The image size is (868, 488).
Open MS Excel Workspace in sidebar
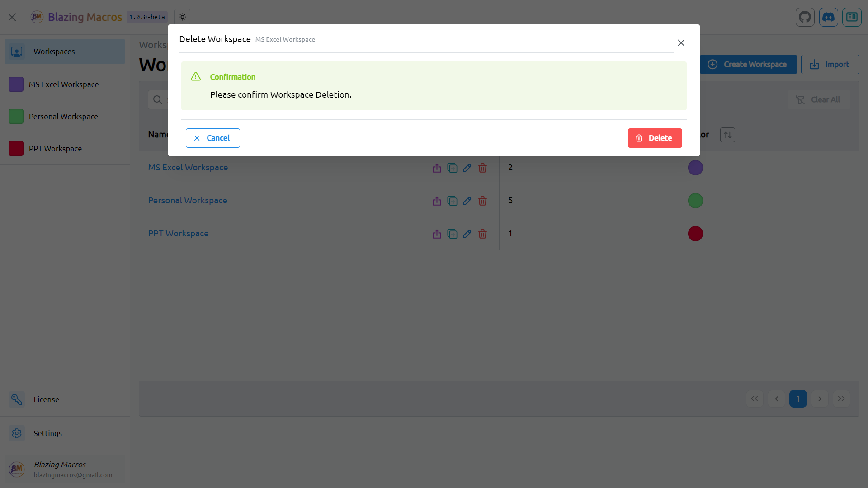coord(65,84)
